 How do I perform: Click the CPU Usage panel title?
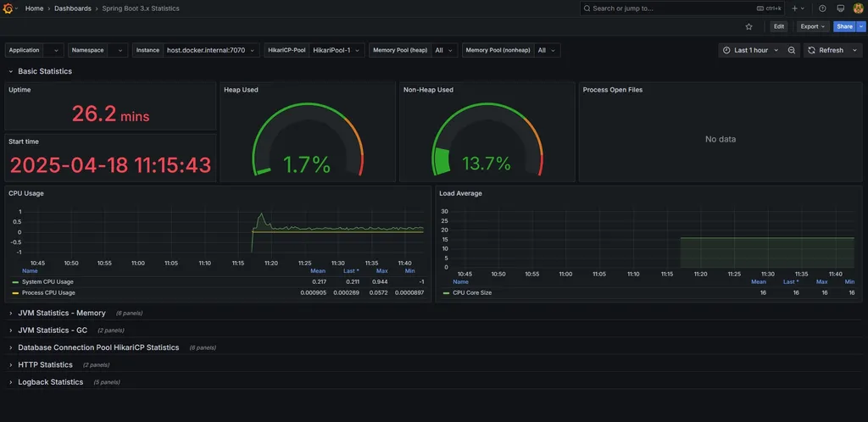pyautogui.click(x=26, y=193)
